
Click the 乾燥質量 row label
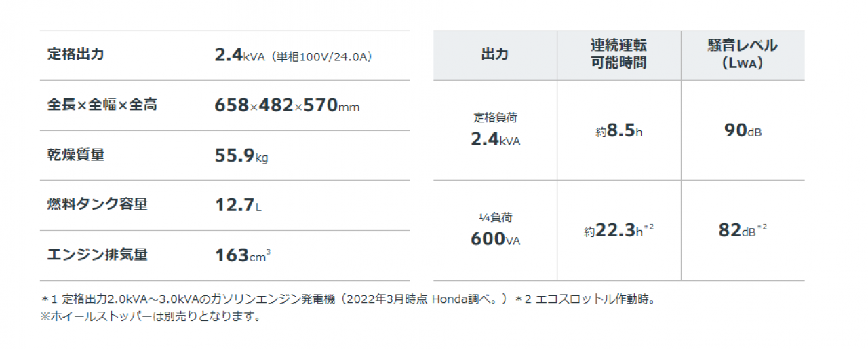tap(76, 155)
